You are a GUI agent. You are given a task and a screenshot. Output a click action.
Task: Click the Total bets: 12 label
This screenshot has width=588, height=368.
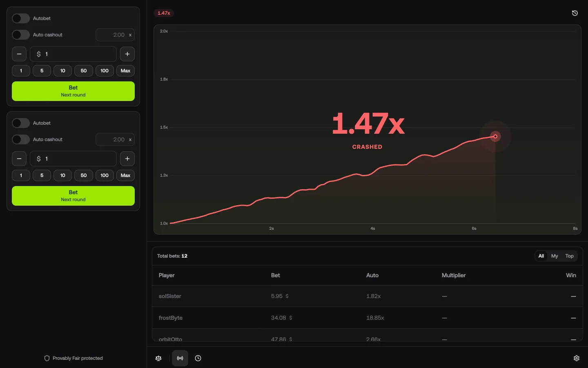pos(172,256)
